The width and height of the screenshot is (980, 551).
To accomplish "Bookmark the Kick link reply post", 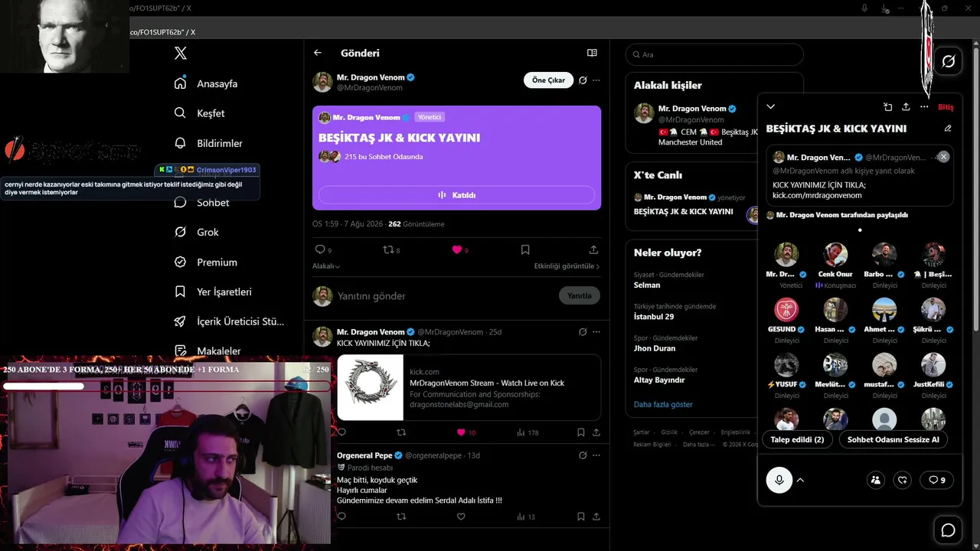I will point(581,432).
